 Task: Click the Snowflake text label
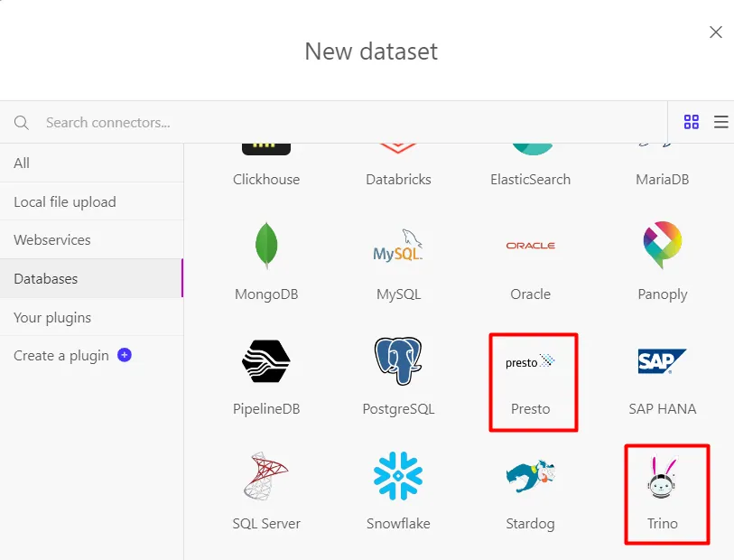398,524
